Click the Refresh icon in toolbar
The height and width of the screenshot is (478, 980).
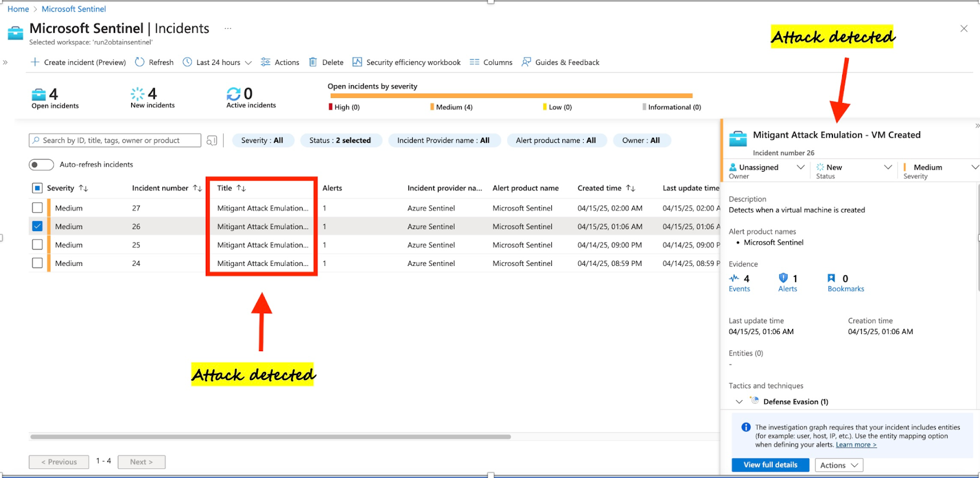pos(140,62)
